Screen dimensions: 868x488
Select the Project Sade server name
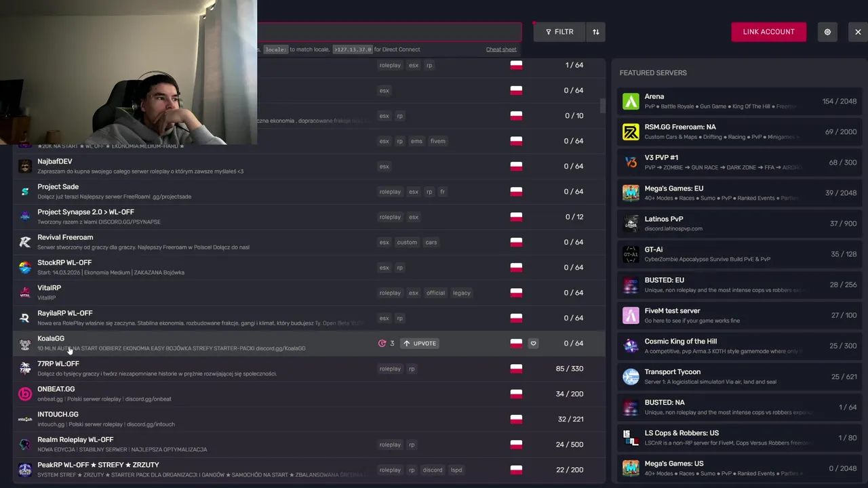click(58, 186)
